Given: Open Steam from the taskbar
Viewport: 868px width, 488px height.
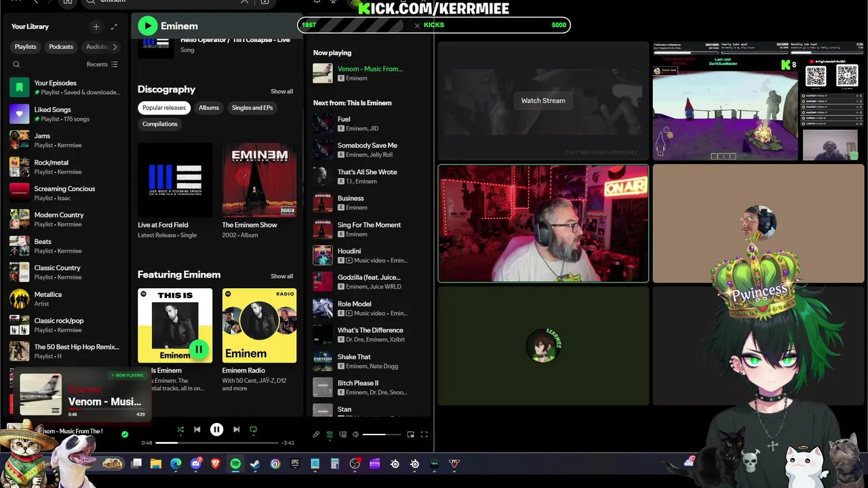Looking at the screenshot, I should (255, 464).
